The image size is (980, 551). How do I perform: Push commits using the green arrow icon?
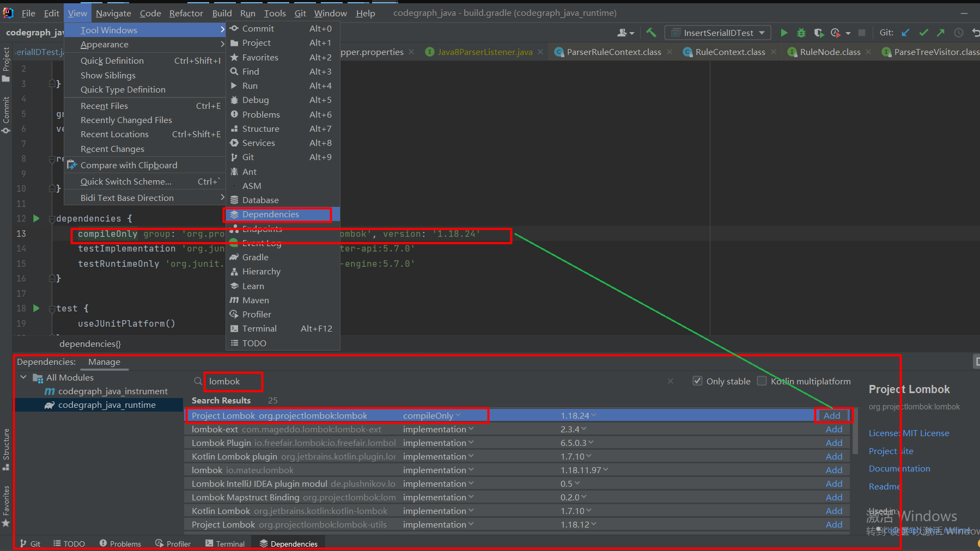941,32
